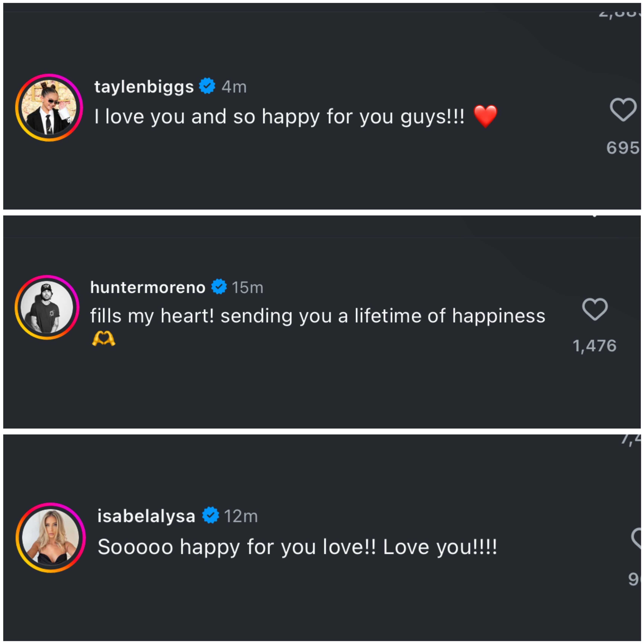Visit the huntermoreno profile via username
This screenshot has height=644, width=644.
tap(148, 287)
